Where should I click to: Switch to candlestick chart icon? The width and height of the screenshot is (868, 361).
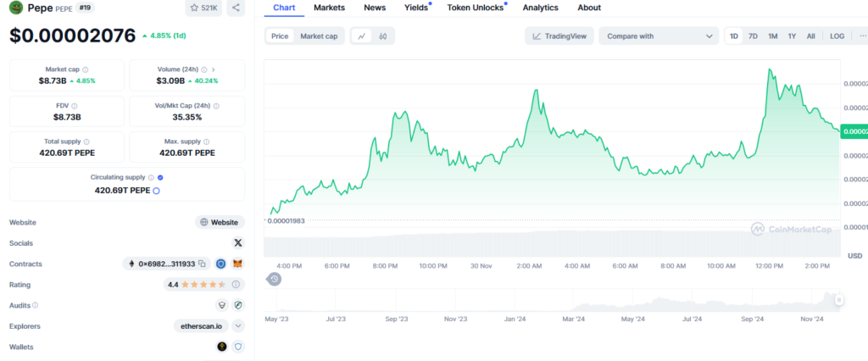pyautogui.click(x=382, y=36)
